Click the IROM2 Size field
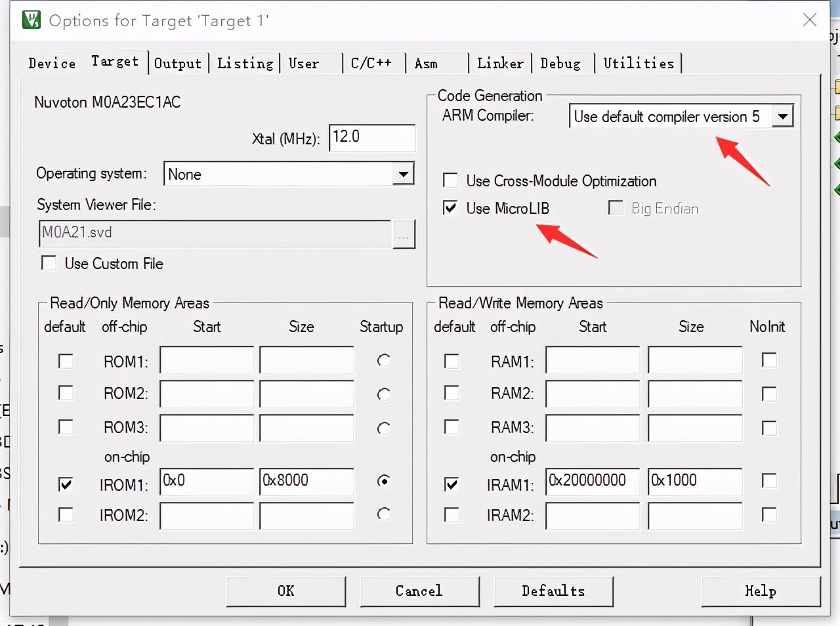The image size is (840, 626). pyautogui.click(x=306, y=516)
